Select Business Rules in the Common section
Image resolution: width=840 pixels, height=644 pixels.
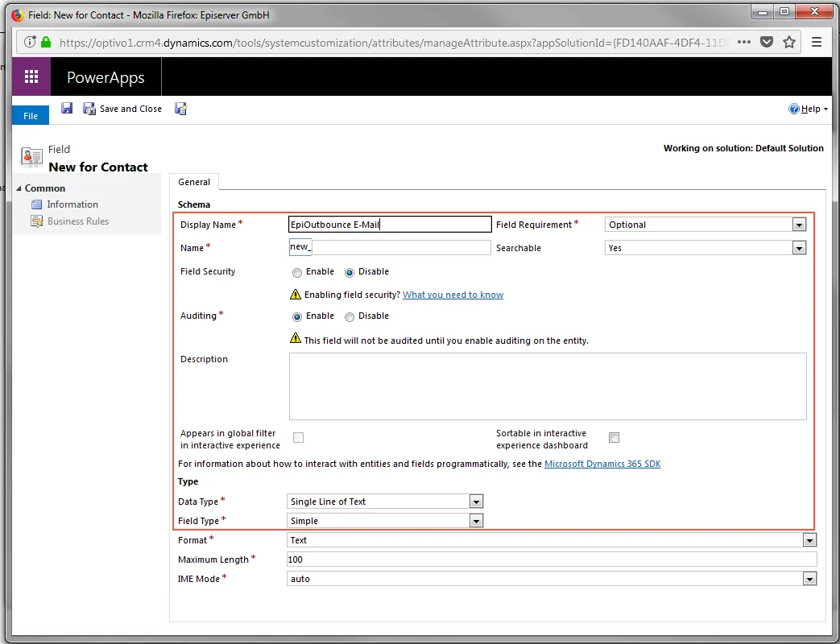[77, 221]
